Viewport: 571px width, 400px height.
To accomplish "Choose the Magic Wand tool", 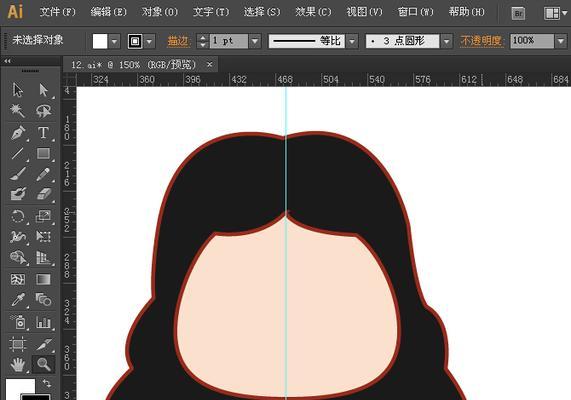I will 17,111.
